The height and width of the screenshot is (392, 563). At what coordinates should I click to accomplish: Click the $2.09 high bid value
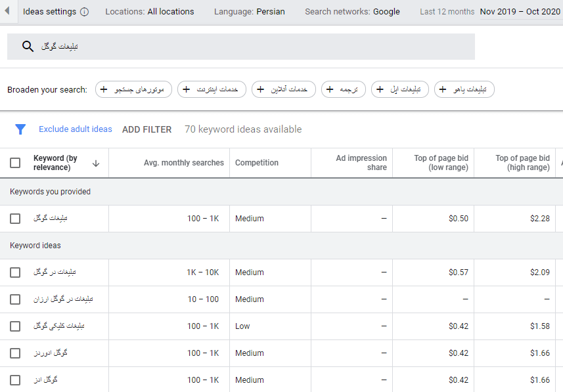tap(539, 272)
